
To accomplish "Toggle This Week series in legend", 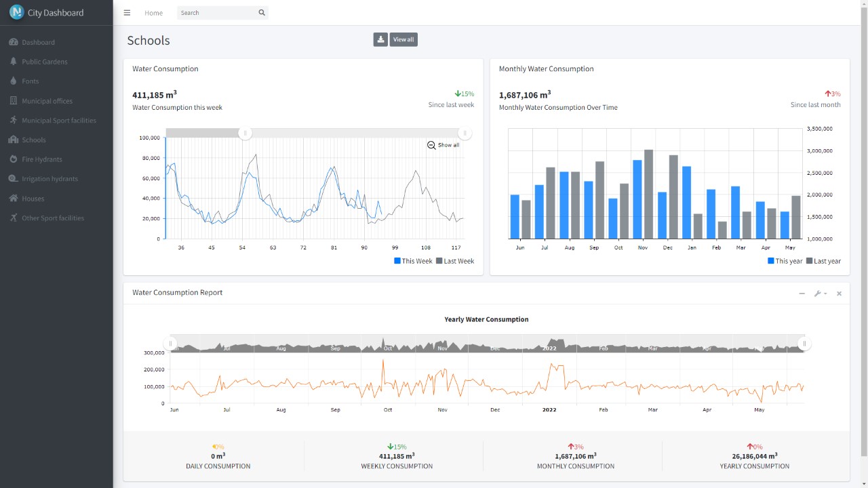I will click(413, 261).
